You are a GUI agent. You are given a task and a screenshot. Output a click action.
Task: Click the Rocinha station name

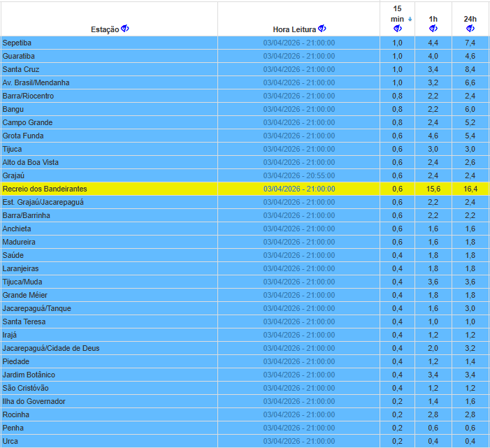point(16,414)
